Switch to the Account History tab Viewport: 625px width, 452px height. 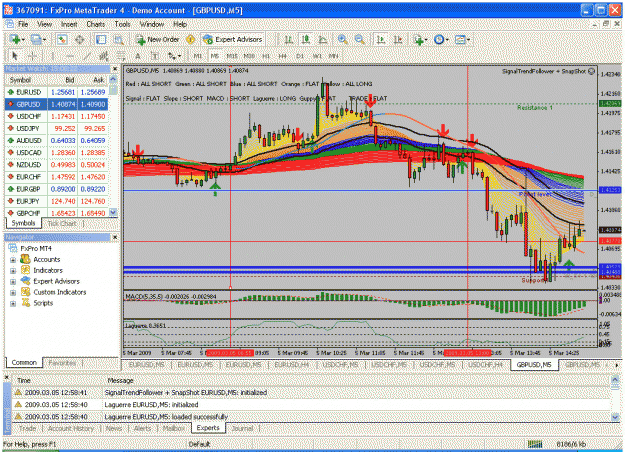click(71, 428)
